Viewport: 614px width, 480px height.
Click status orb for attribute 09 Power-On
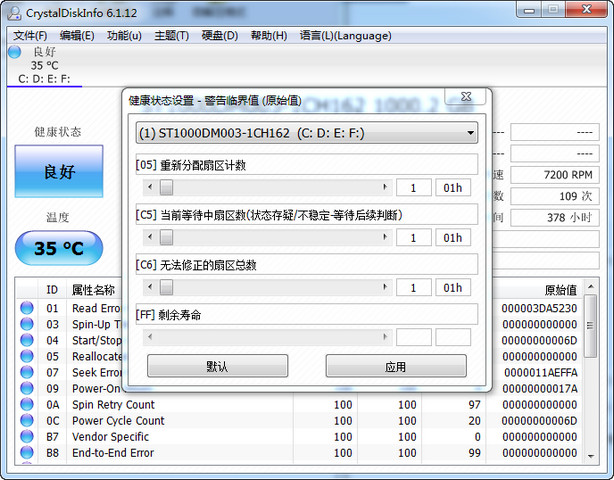click(27, 388)
